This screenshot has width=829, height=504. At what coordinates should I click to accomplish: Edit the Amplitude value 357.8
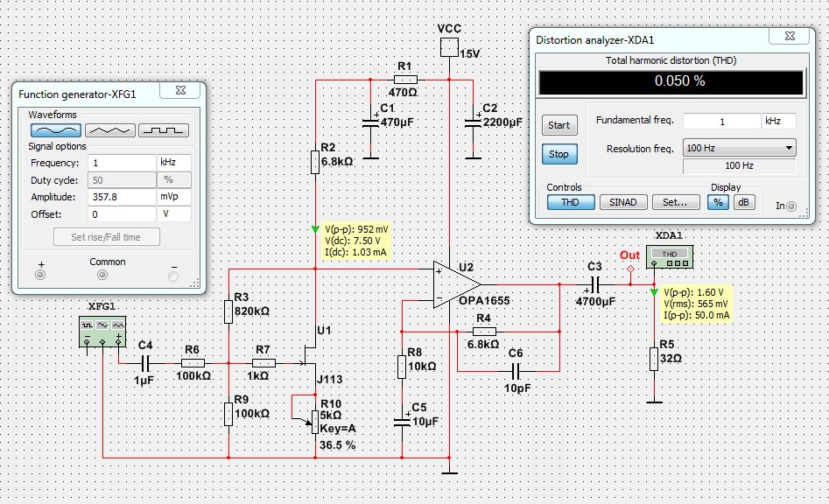pyautogui.click(x=123, y=197)
